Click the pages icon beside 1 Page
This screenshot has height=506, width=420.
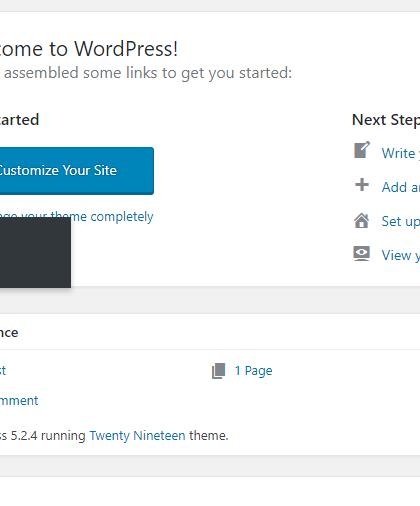coord(219,371)
